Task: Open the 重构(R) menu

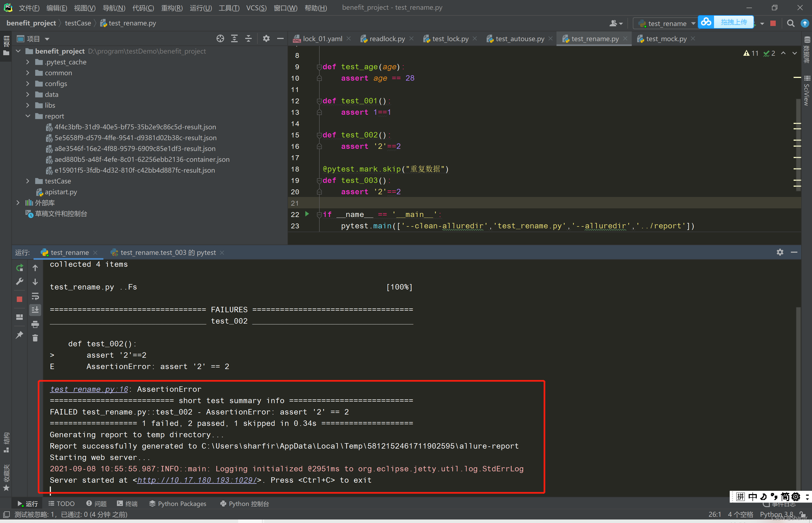Action: (x=172, y=8)
